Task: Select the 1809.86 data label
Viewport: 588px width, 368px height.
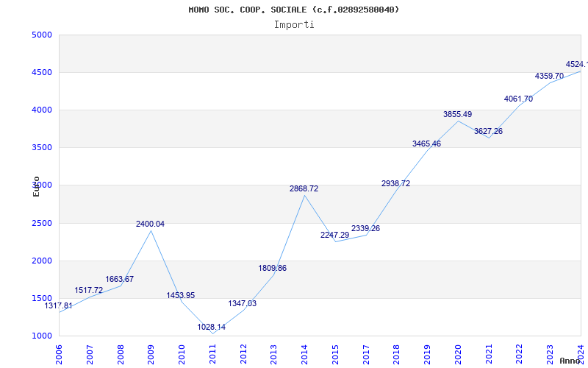Action: point(272,268)
